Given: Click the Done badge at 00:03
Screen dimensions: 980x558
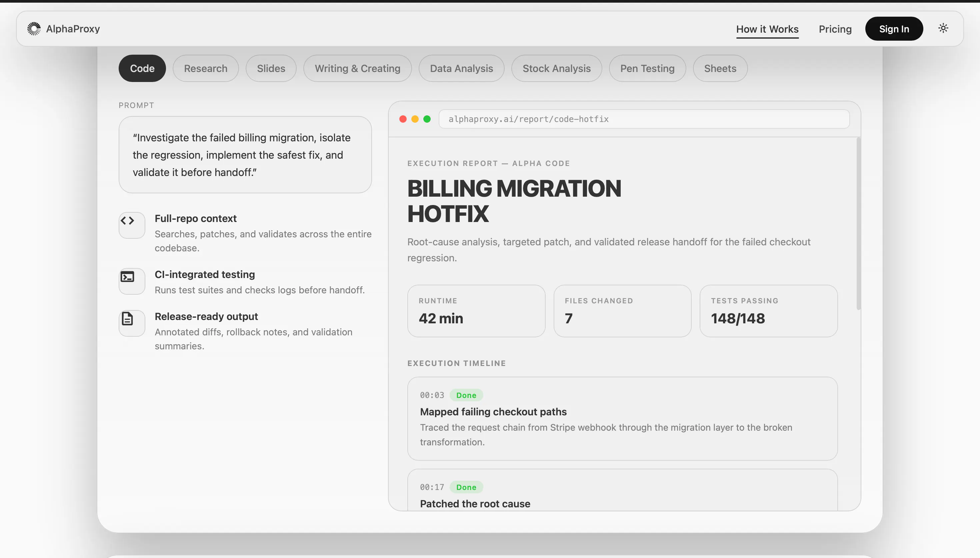Looking at the screenshot, I should coord(466,395).
